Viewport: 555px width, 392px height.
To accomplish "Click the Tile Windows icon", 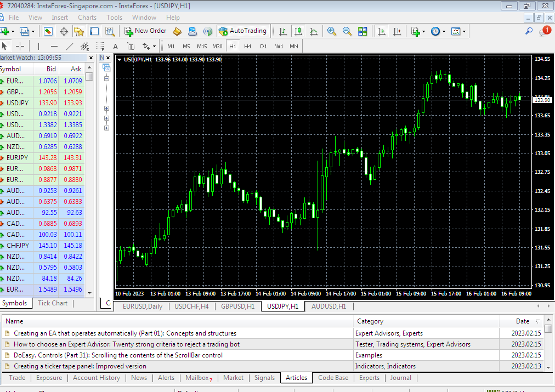I will [x=363, y=31].
